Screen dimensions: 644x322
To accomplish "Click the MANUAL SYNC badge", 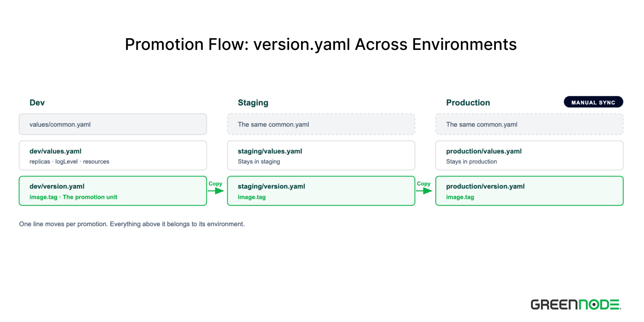I will pos(593,102).
